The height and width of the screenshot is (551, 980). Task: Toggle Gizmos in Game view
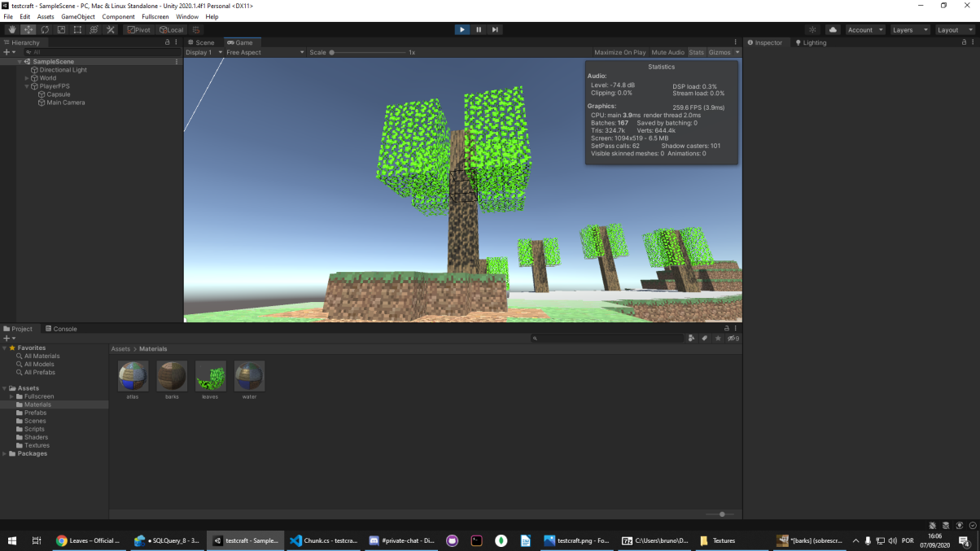click(720, 52)
